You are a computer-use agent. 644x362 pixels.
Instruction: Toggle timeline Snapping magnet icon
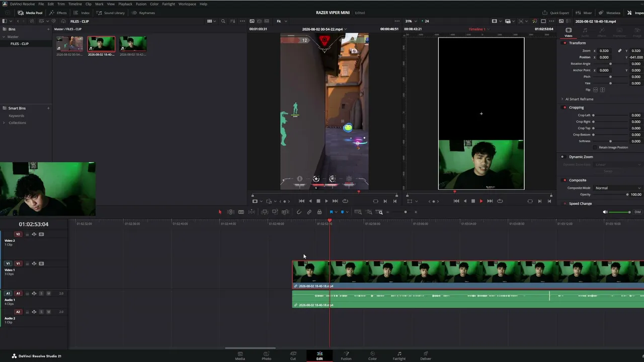click(x=299, y=212)
